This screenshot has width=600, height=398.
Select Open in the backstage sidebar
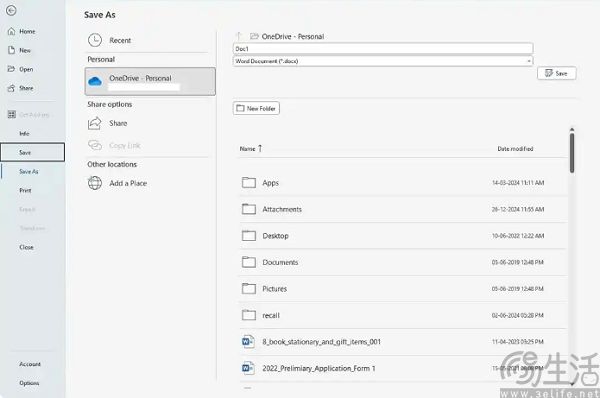coord(21,69)
